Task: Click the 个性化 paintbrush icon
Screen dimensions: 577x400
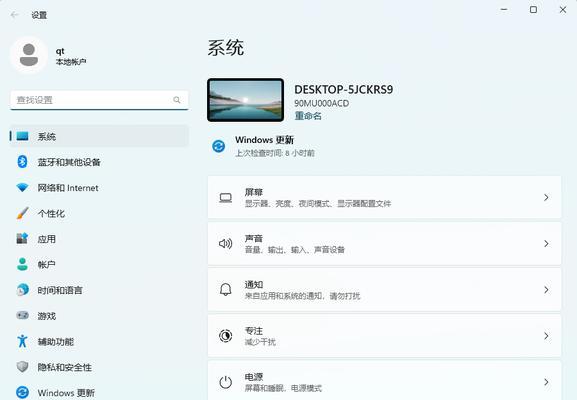Action: 22,213
